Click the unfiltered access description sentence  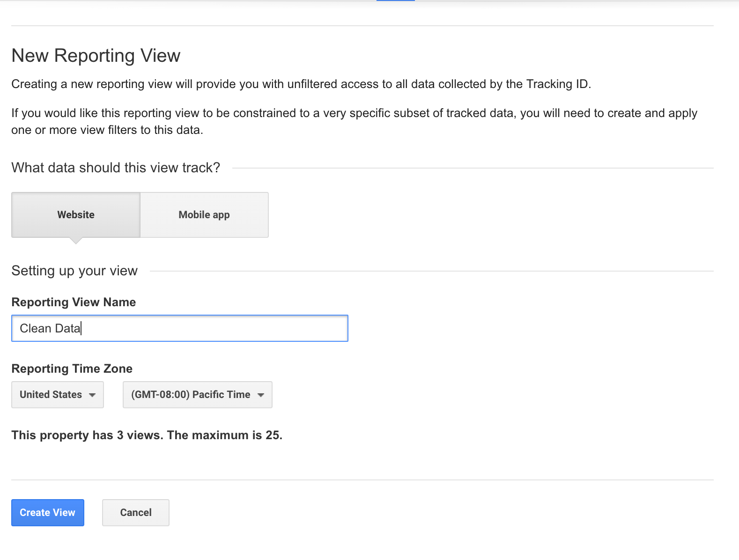point(301,84)
